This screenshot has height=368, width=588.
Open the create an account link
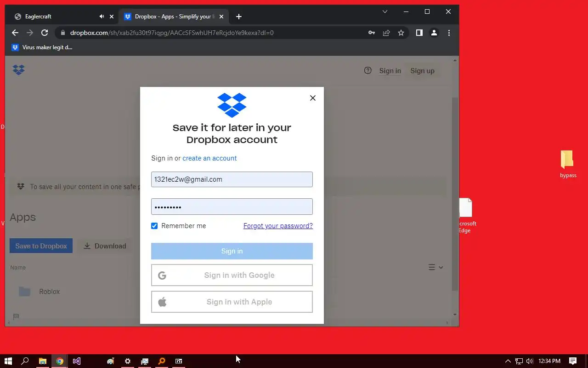[x=209, y=158]
